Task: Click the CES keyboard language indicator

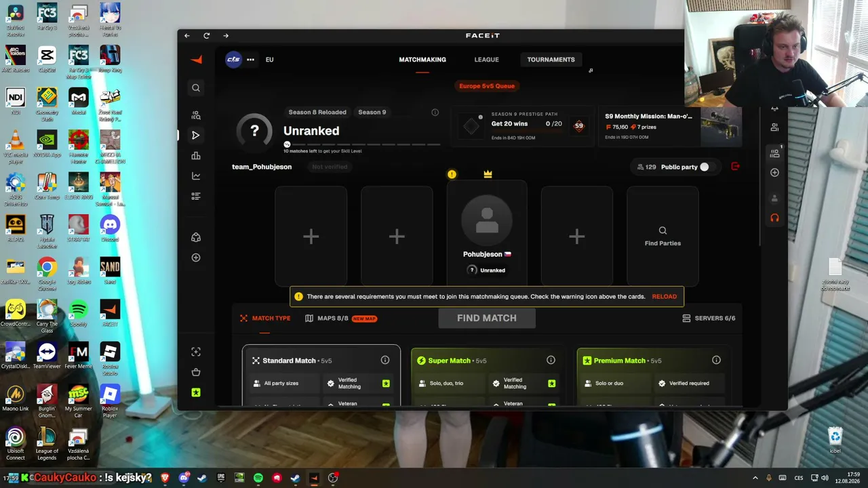Action: pyautogui.click(x=800, y=478)
